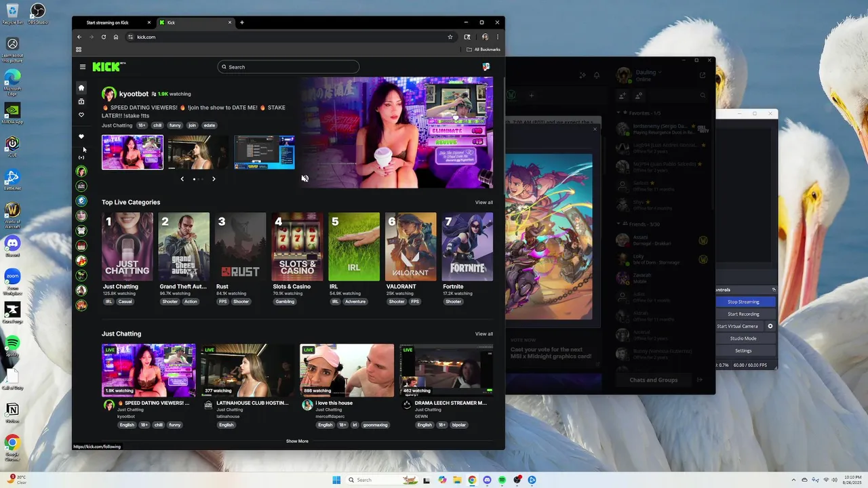Show next featured stream in carousel

214,179
